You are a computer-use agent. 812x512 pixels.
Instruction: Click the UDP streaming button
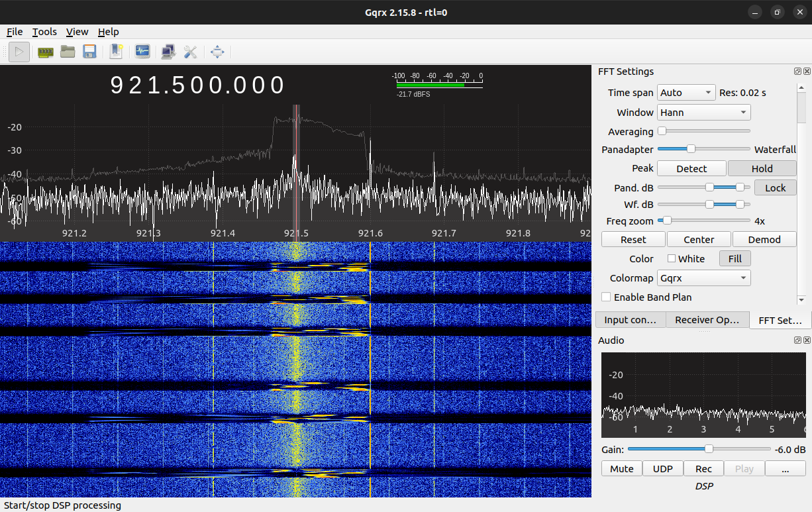(x=662, y=469)
